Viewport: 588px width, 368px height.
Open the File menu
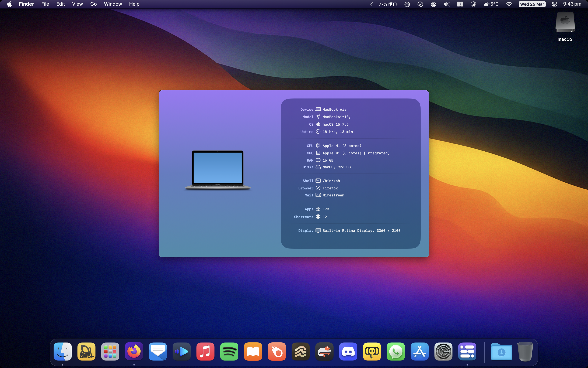pos(45,4)
